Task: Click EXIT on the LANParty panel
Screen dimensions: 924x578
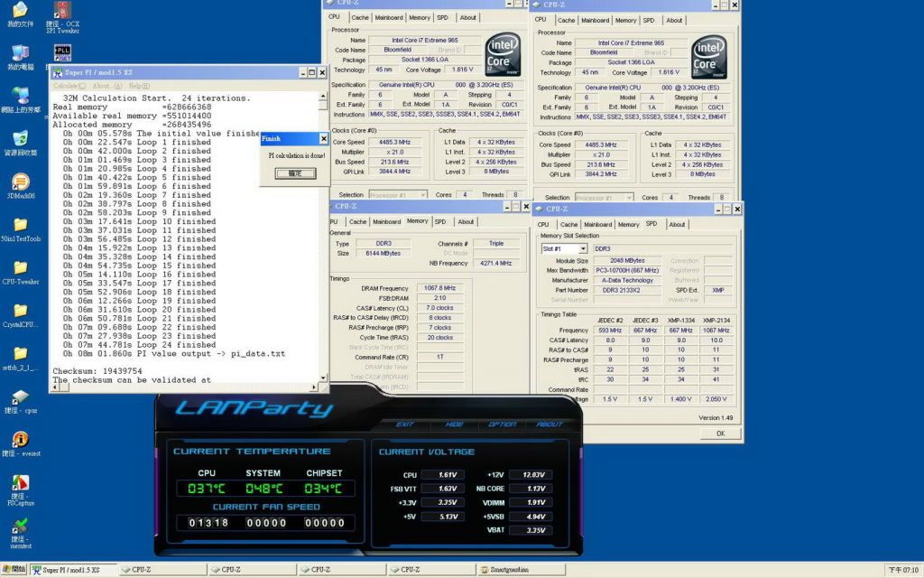Action: pos(405,424)
